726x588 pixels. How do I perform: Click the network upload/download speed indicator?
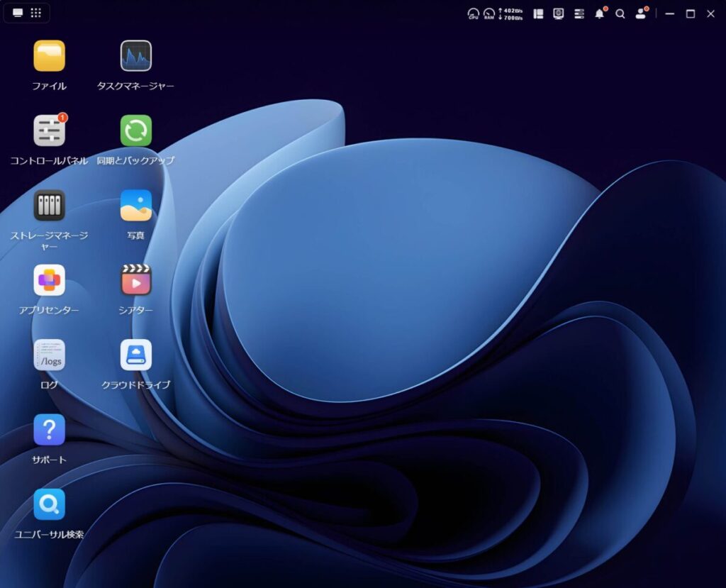[x=510, y=13]
